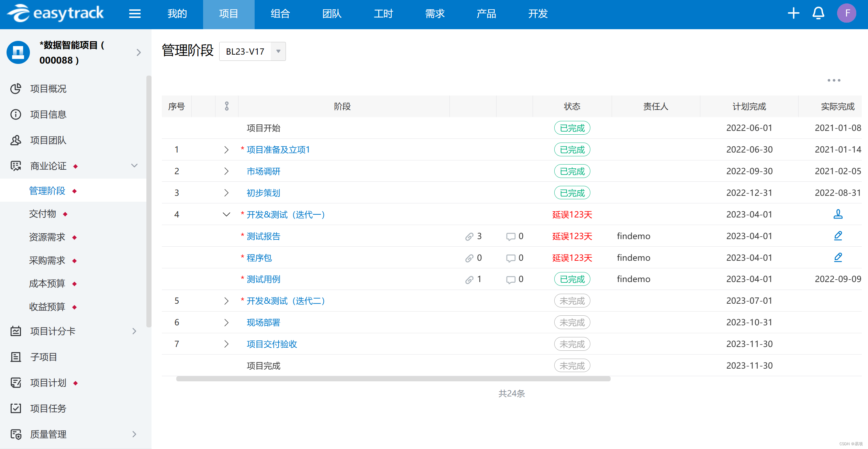Expand row 项目交付验收
Screen dimensions: 868x449
[x=226, y=344]
